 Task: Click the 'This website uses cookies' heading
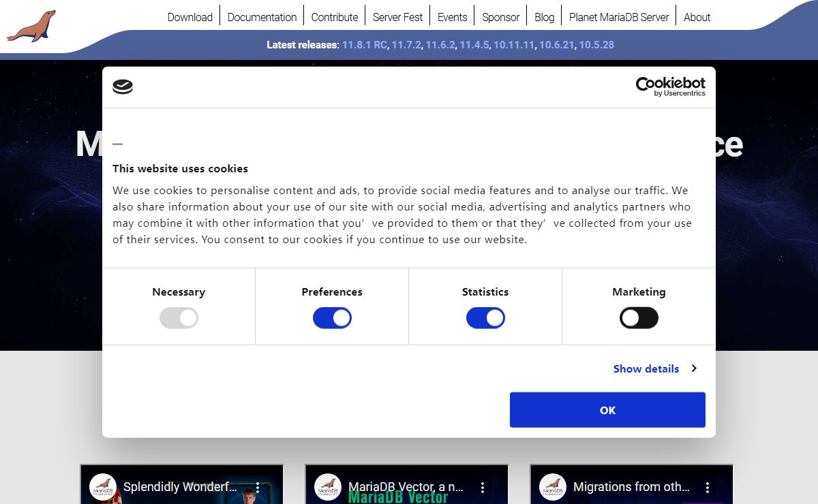[x=180, y=169]
